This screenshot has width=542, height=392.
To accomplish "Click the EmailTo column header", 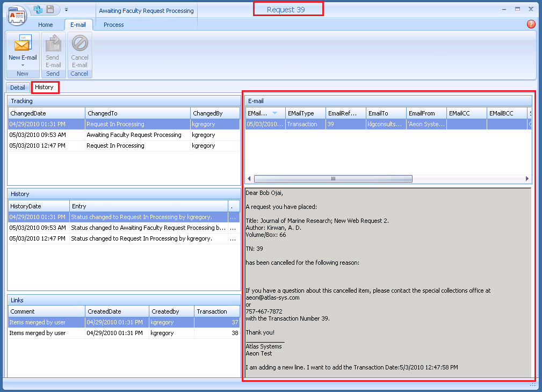I will (385, 113).
